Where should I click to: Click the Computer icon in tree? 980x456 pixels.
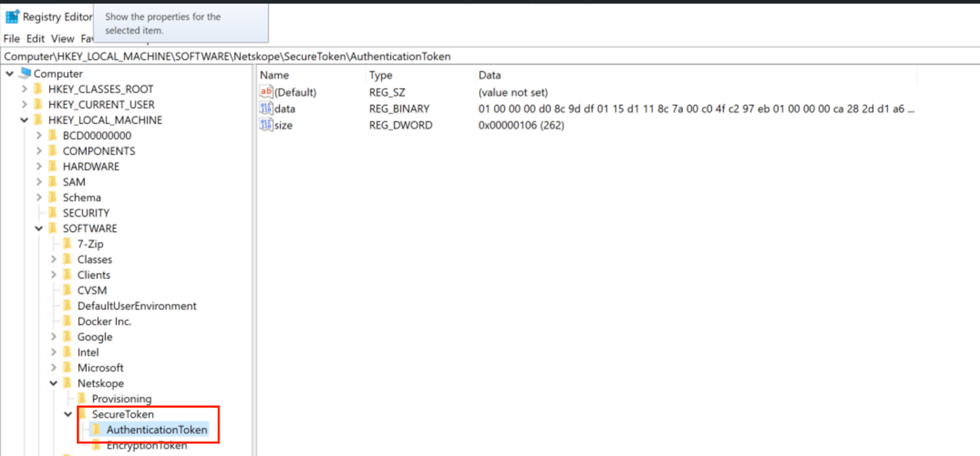[x=25, y=73]
